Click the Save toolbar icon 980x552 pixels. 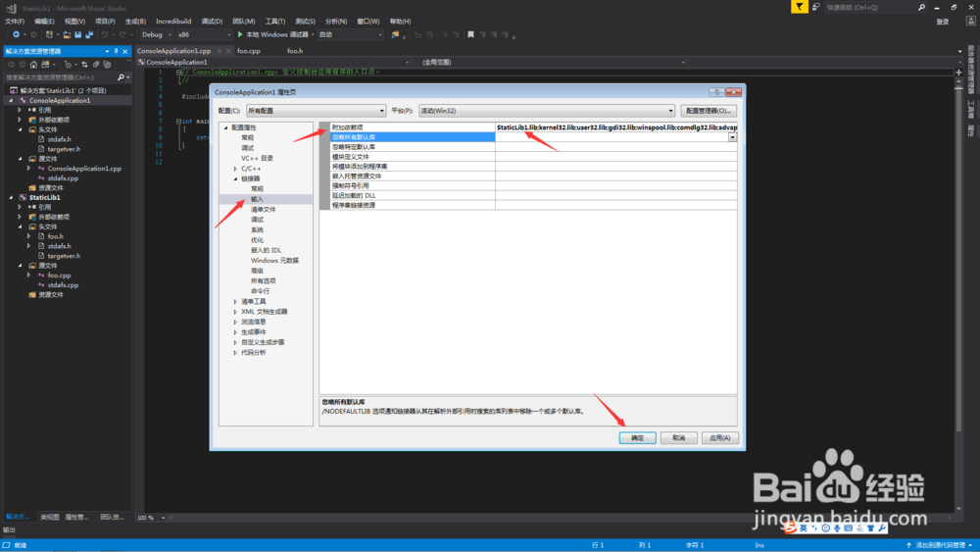click(x=77, y=35)
